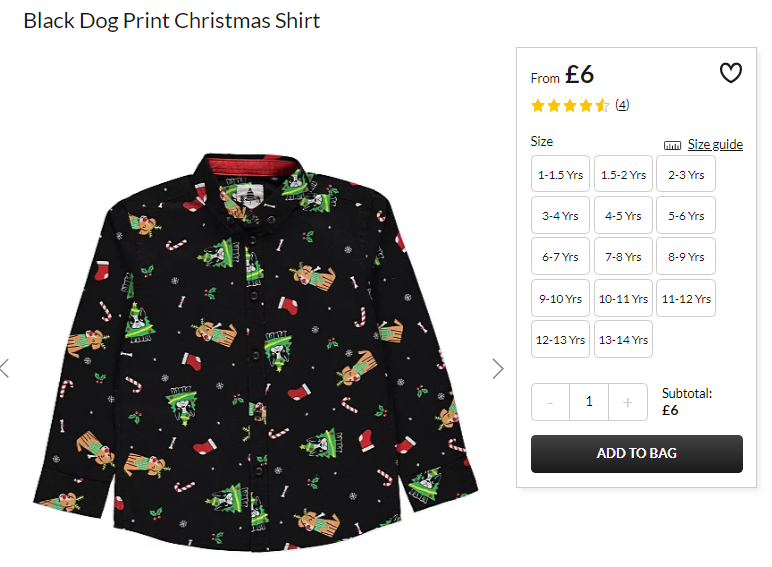Select size 3-4 Yrs

(x=560, y=216)
